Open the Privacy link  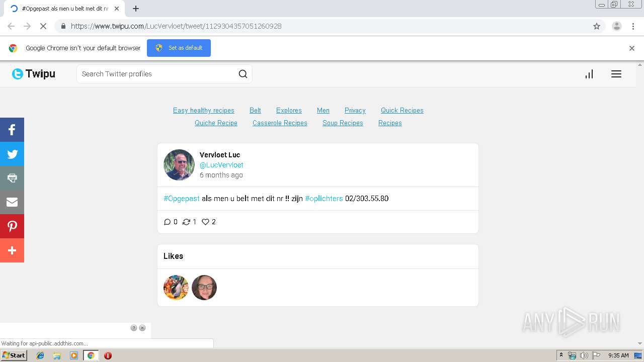(355, 111)
